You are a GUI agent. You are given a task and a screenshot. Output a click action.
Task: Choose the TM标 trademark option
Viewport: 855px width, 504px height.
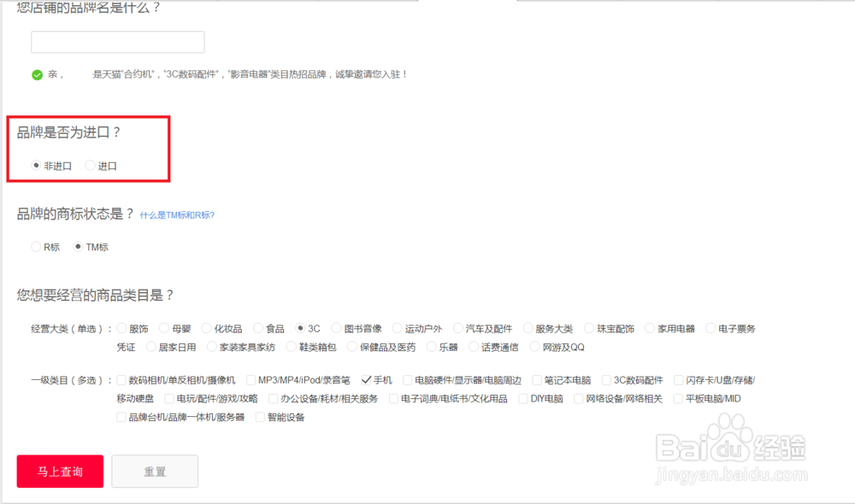tap(78, 246)
